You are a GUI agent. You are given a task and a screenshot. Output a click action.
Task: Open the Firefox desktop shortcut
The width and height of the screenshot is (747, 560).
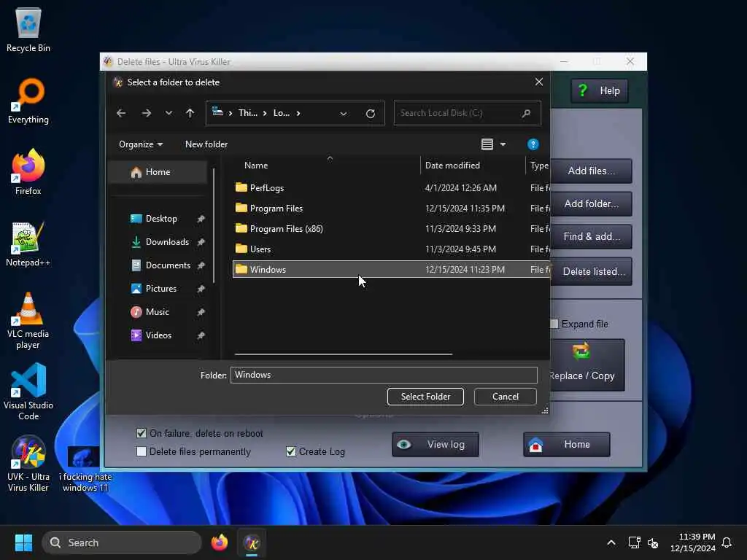point(28,172)
